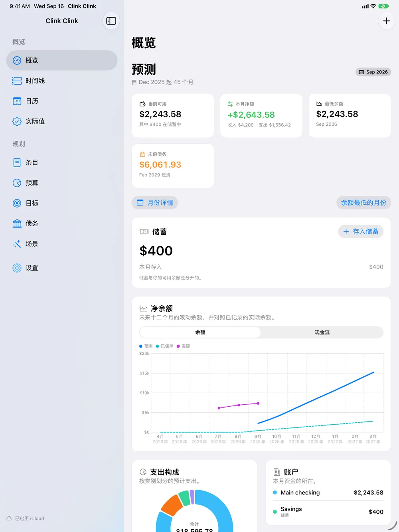Screen dimensions: 399x532
Task: Click the 场景 sparkle wand icon
Action: 17,244
